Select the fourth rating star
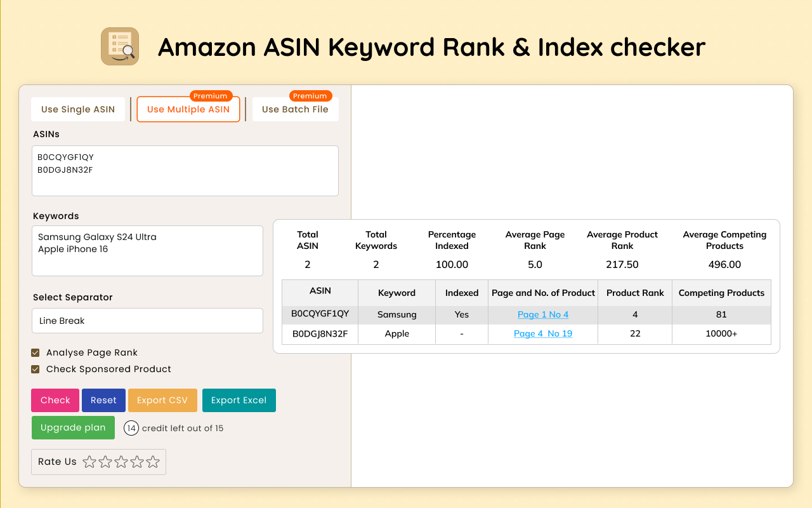The height and width of the screenshot is (508, 812). click(137, 462)
